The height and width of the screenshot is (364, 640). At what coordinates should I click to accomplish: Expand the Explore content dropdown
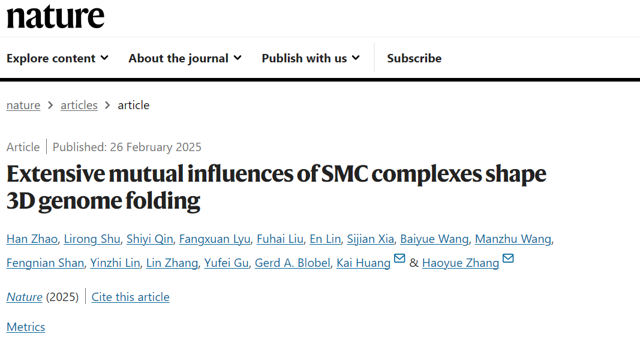click(58, 58)
